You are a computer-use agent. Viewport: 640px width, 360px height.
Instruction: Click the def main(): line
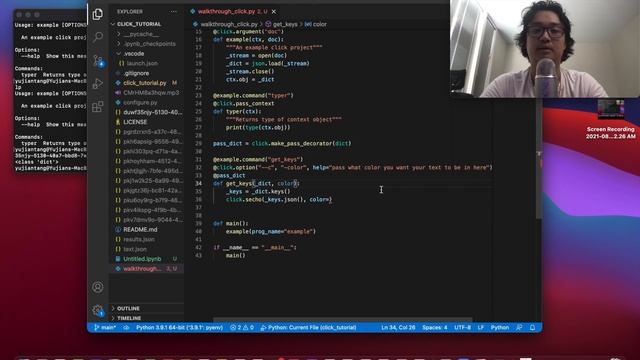point(230,223)
